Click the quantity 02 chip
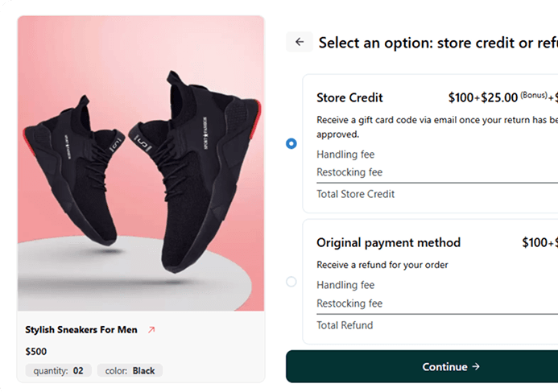Screen dimensions: 558x392 (56, 371)
